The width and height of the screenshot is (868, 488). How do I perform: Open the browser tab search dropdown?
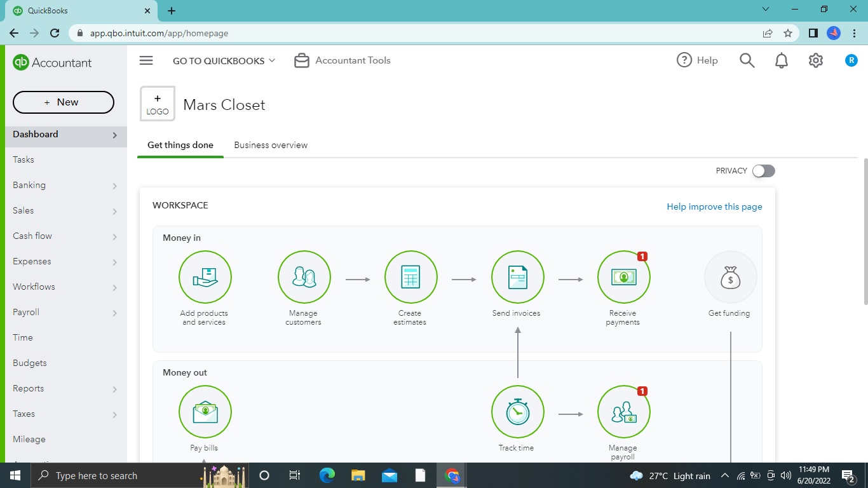point(766,10)
